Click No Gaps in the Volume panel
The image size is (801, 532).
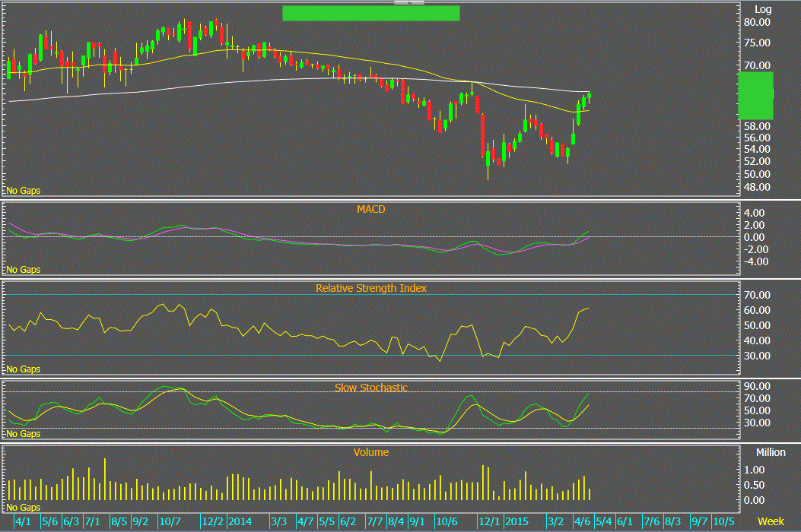click(23, 508)
